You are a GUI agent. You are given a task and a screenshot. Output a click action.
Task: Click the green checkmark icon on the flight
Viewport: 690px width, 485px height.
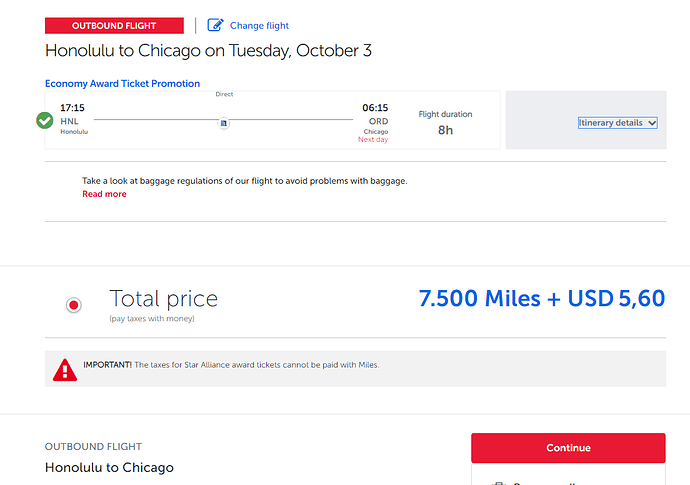pyautogui.click(x=44, y=120)
